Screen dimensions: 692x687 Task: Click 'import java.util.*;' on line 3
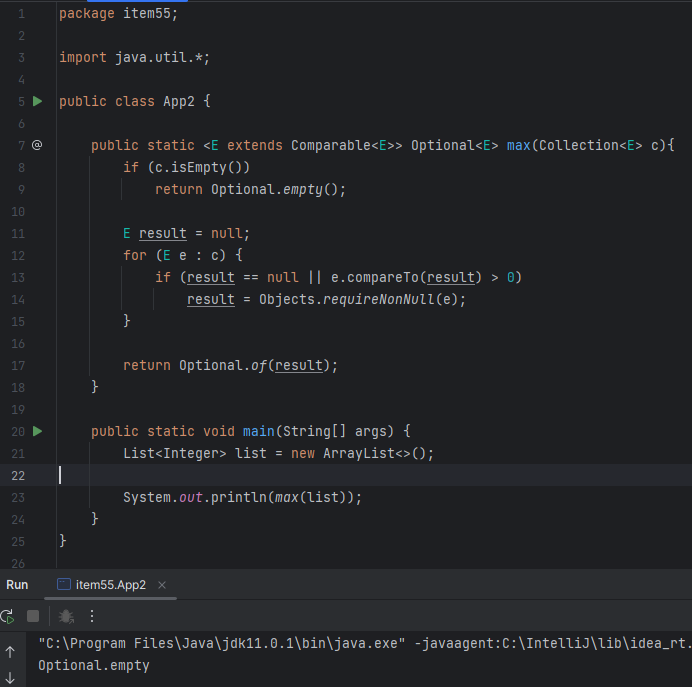point(135,57)
